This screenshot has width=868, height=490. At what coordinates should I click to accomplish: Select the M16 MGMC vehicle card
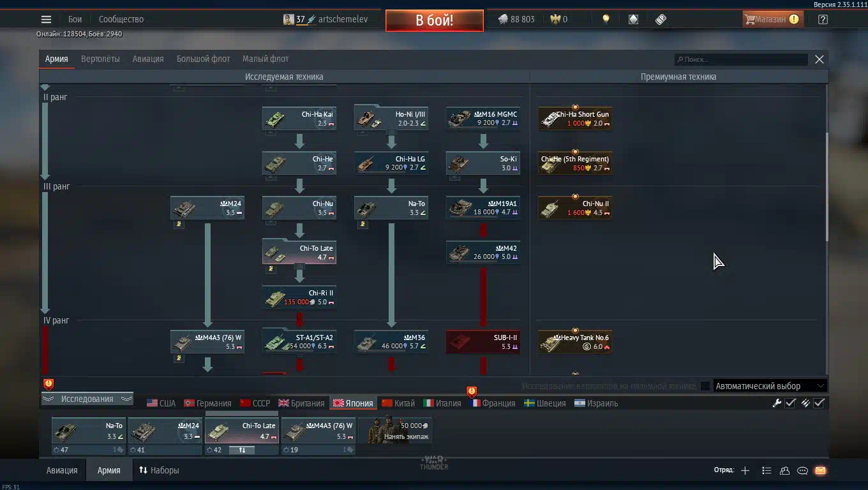coord(483,119)
